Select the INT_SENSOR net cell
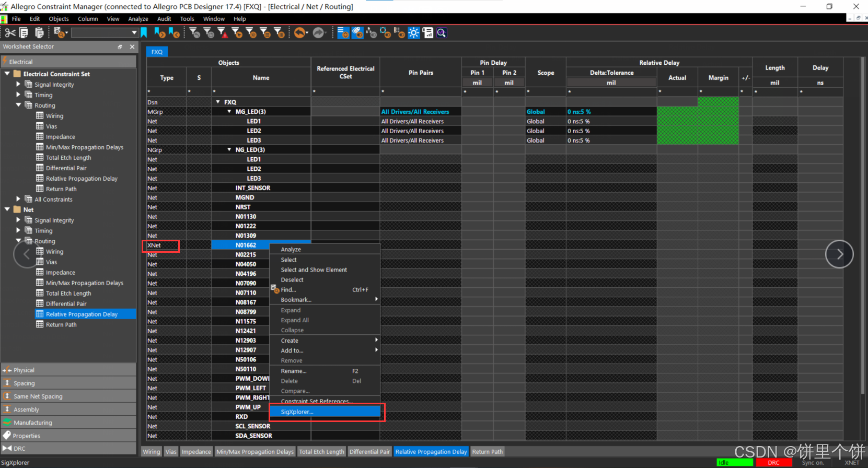The width and height of the screenshot is (868, 468). click(261, 188)
